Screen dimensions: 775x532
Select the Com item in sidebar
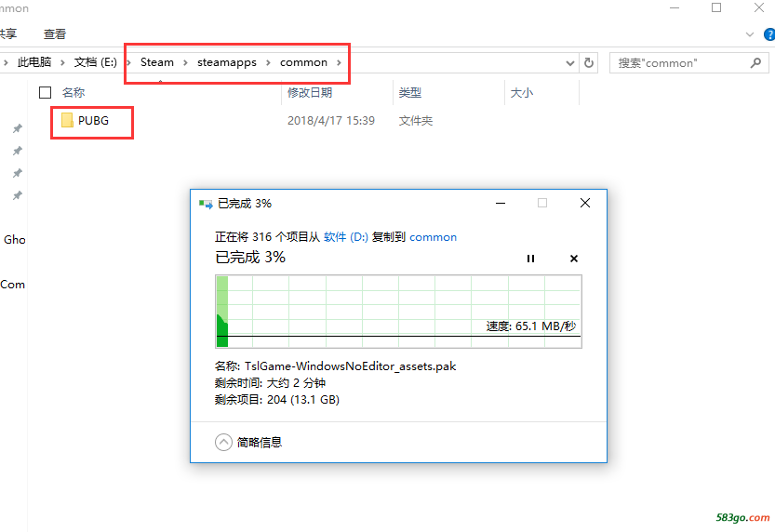click(12, 285)
